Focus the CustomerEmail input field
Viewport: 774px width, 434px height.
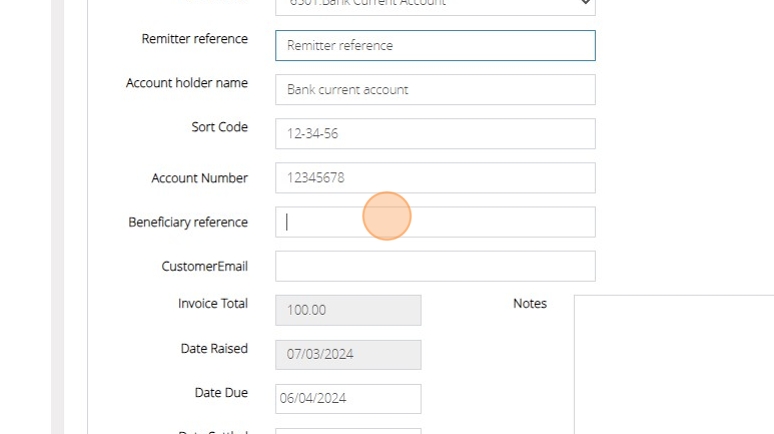click(435, 266)
